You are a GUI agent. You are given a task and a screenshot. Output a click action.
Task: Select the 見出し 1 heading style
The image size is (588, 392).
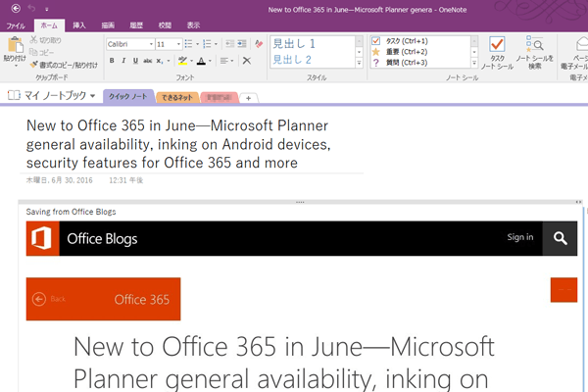coord(294,44)
